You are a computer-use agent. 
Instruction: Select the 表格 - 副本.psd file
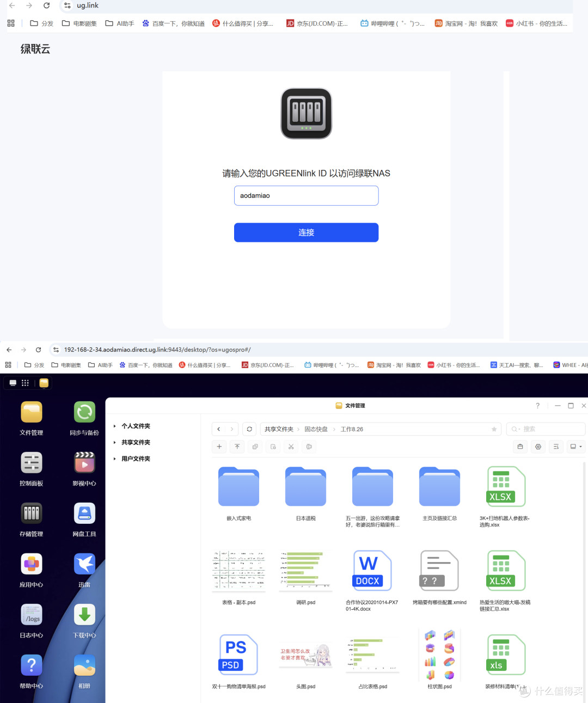click(238, 571)
